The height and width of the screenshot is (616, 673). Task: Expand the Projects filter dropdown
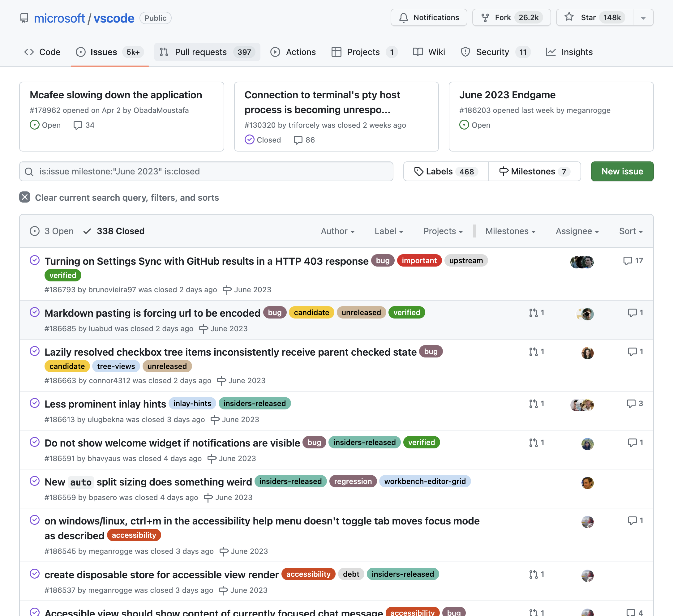click(x=443, y=231)
